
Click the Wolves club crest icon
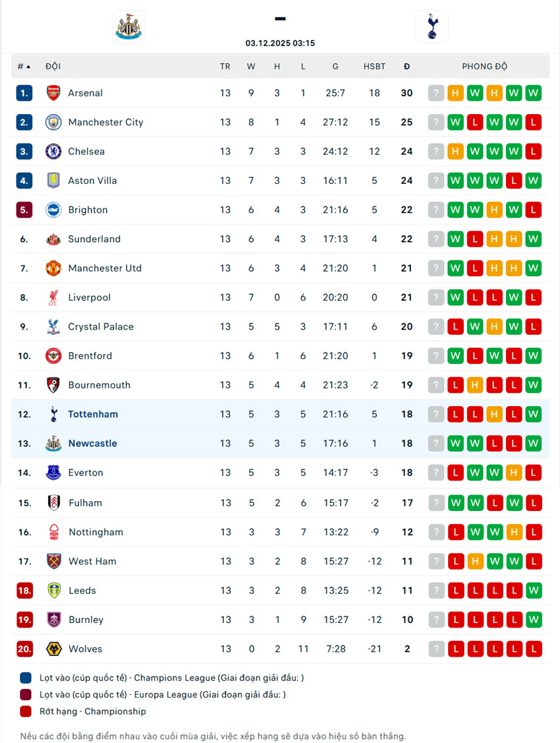(x=53, y=649)
